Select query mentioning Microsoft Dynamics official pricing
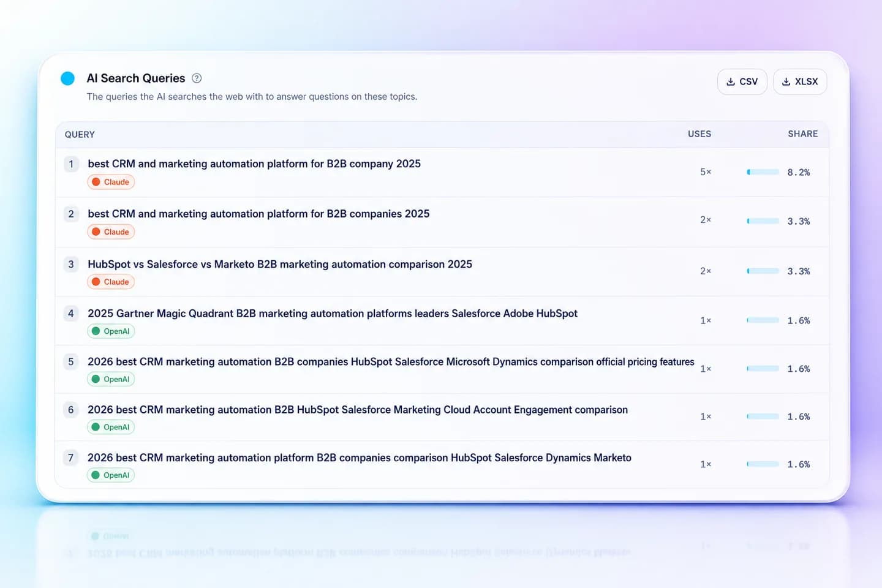The width and height of the screenshot is (882, 588). (391, 362)
